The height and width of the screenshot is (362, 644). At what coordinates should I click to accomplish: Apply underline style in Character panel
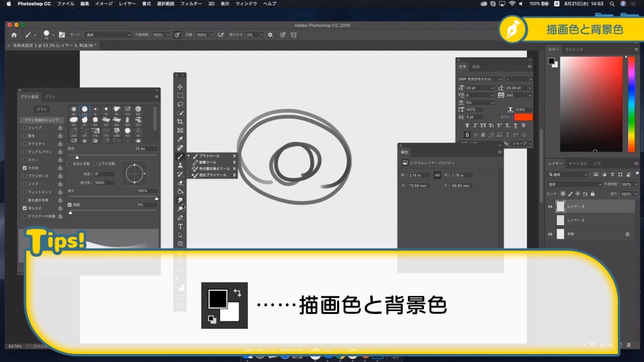tap(515, 125)
